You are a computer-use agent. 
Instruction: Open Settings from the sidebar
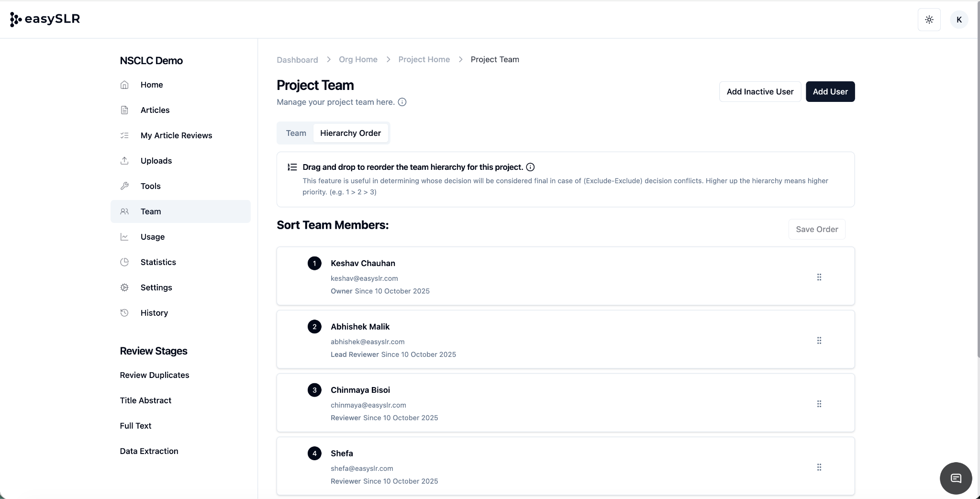click(x=156, y=288)
